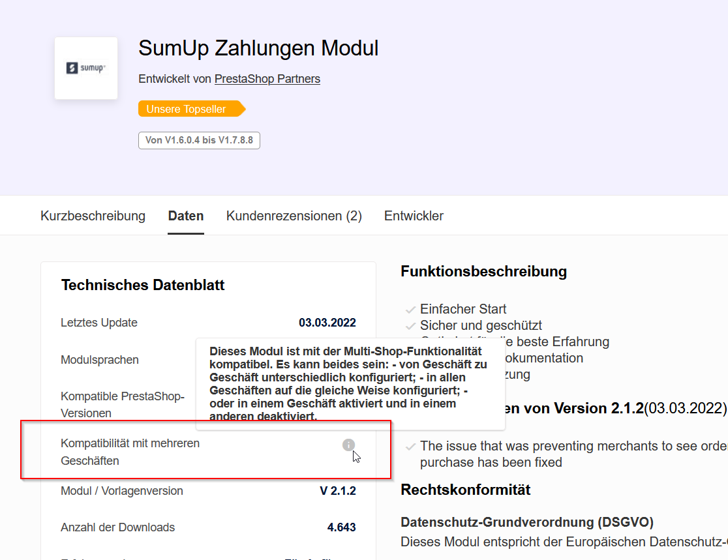Click the Sicher und geschützt feature item
The image size is (728, 560).
pos(481,325)
